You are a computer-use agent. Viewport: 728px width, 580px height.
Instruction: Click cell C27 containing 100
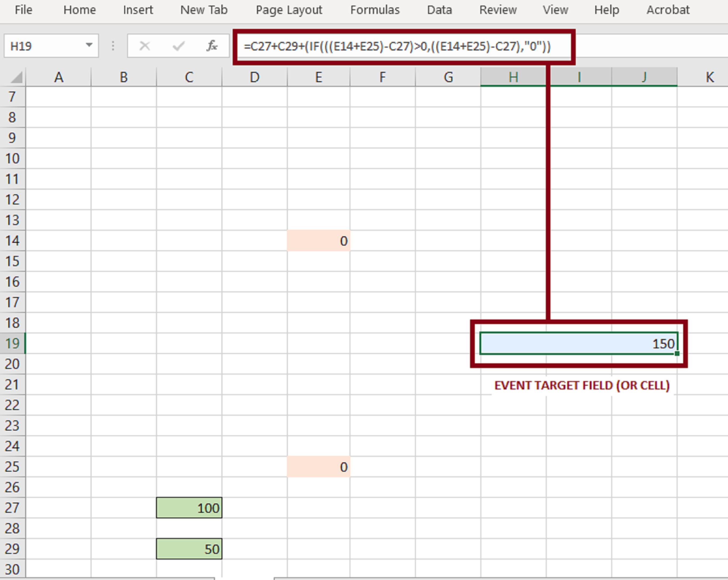click(189, 507)
